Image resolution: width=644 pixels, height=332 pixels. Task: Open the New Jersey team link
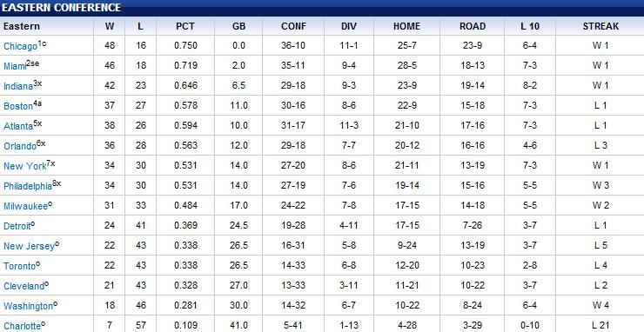pos(29,246)
